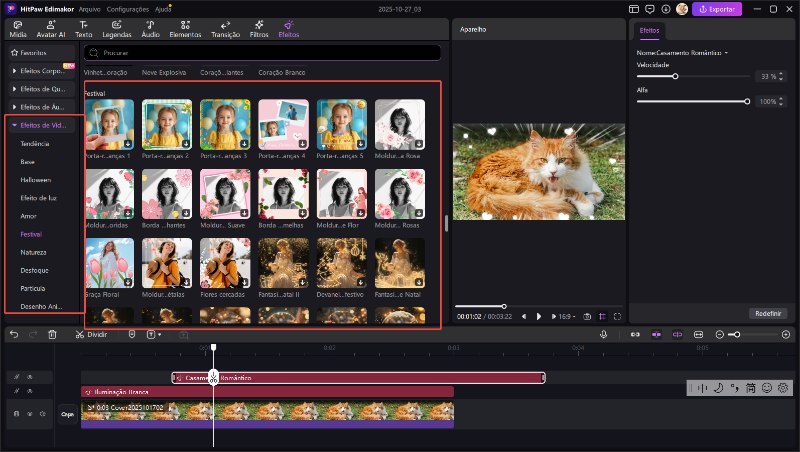
Task: Select the Texto tool
Action: (84, 29)
